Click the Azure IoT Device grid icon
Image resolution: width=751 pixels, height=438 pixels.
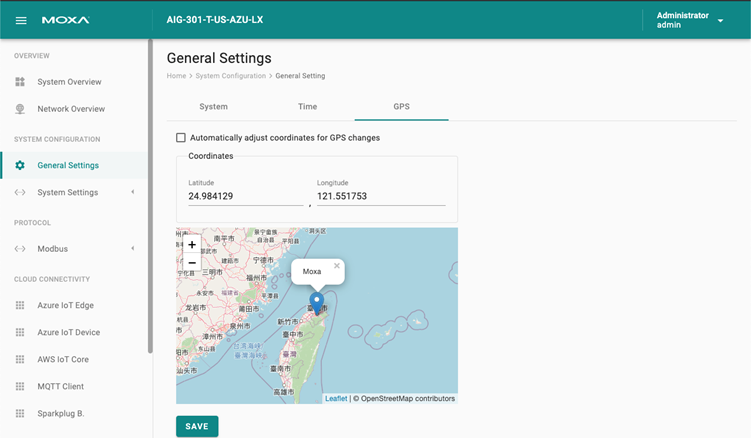[x=20, y=332]
